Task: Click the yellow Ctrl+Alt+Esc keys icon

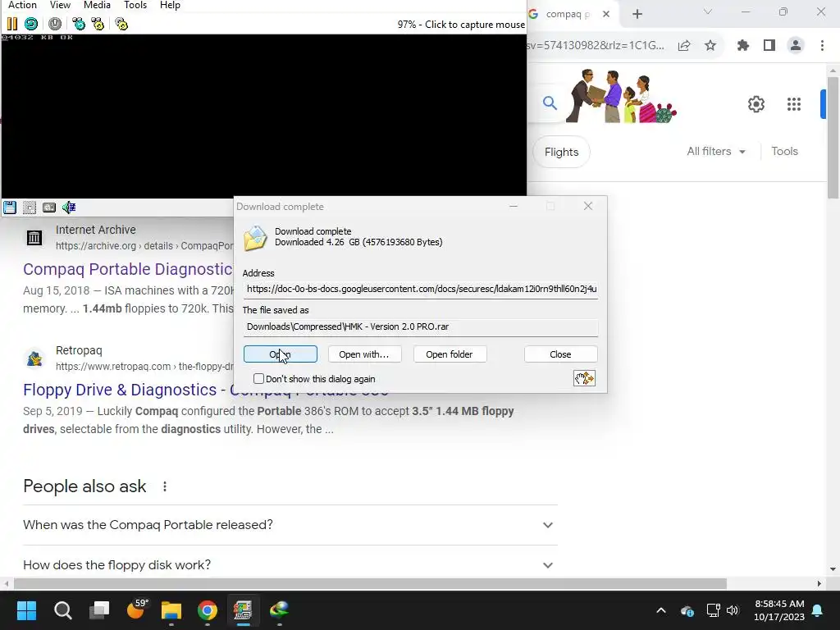Action: coord(98,24)
